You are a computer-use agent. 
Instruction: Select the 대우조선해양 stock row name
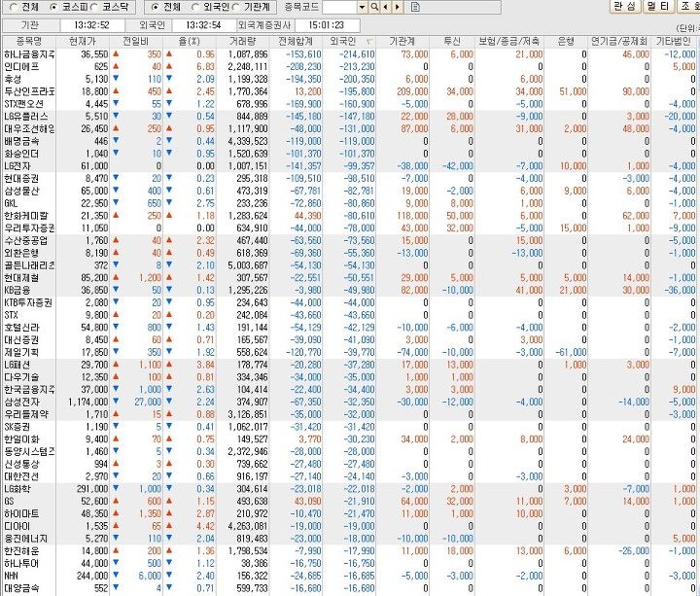pos(29,129)
